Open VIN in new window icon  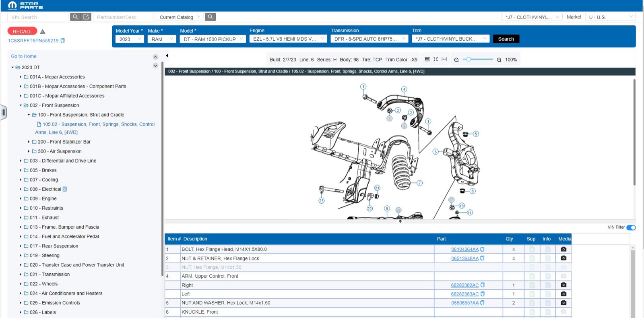click(x=86, y=17)
